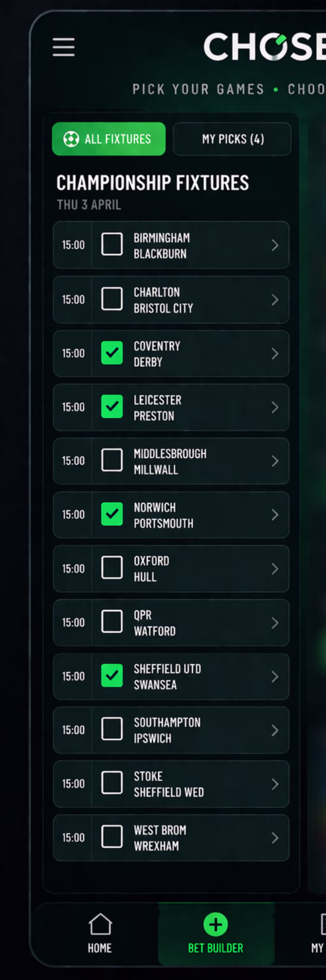
Task: Select the QPR vs Watford checkbox
Action: (x=112, y=622)
